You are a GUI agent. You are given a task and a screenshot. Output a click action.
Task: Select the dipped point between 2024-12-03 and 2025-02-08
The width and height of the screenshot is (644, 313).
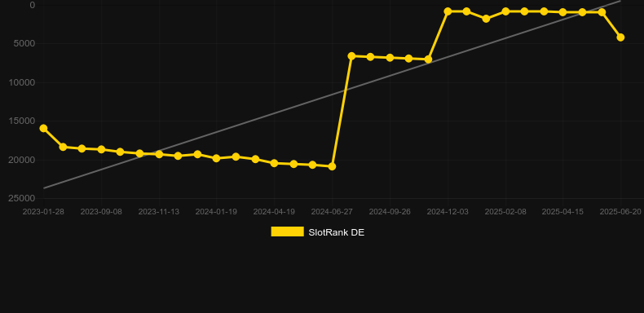(x=487, y=19)
